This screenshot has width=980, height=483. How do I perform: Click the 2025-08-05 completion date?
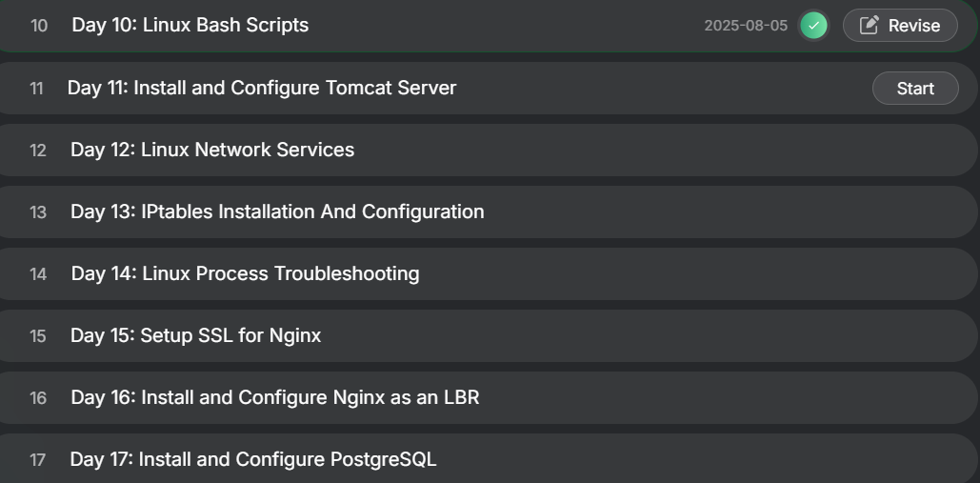[746, 26]
